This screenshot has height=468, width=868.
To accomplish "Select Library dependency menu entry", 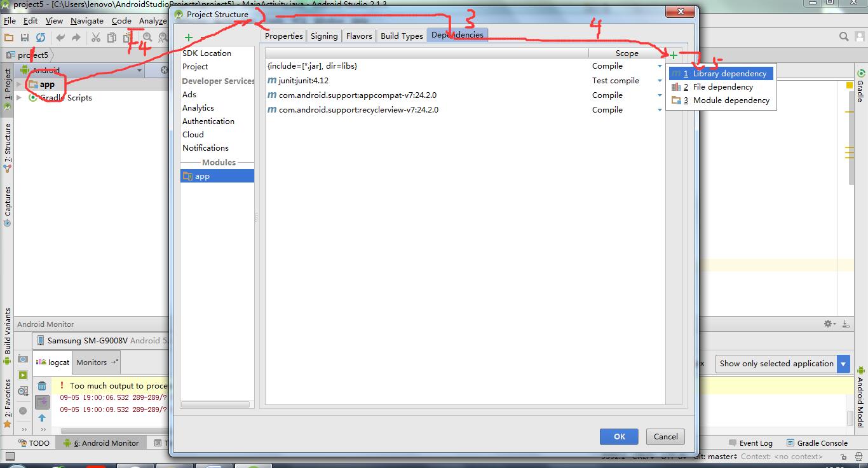I will [x=721, y=74].
